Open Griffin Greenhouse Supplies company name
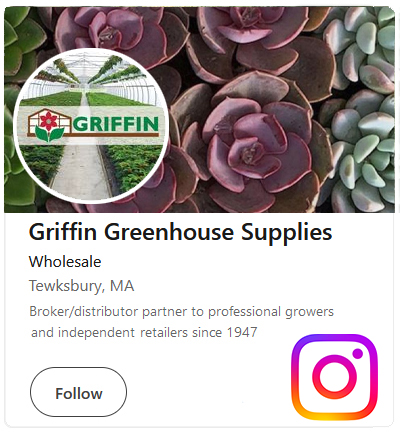The image size is (400, 433). pyautogui.click(x=180, y=232)
